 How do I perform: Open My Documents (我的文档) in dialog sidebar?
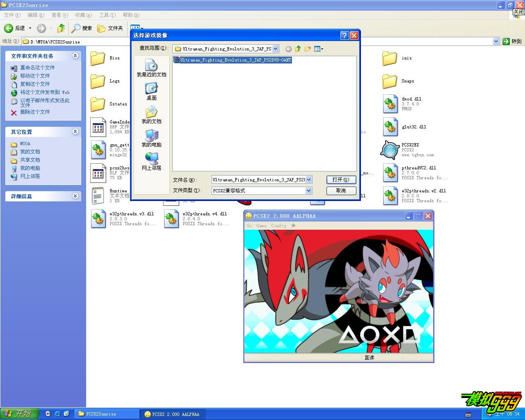(x=151, y=115)
